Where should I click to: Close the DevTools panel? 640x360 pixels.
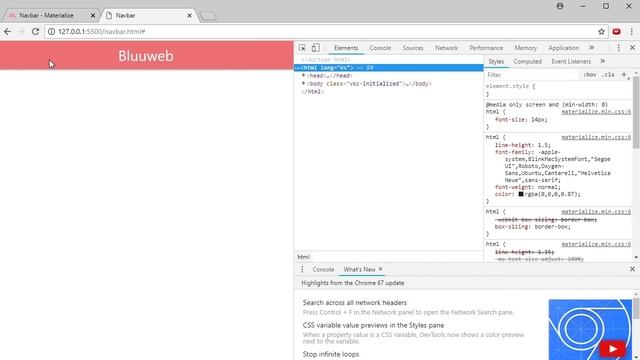(632, 48)
